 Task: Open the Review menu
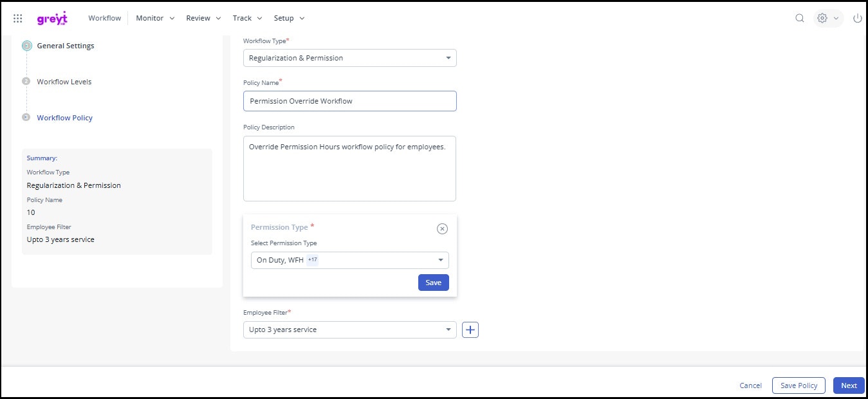[x=203, y=18]
